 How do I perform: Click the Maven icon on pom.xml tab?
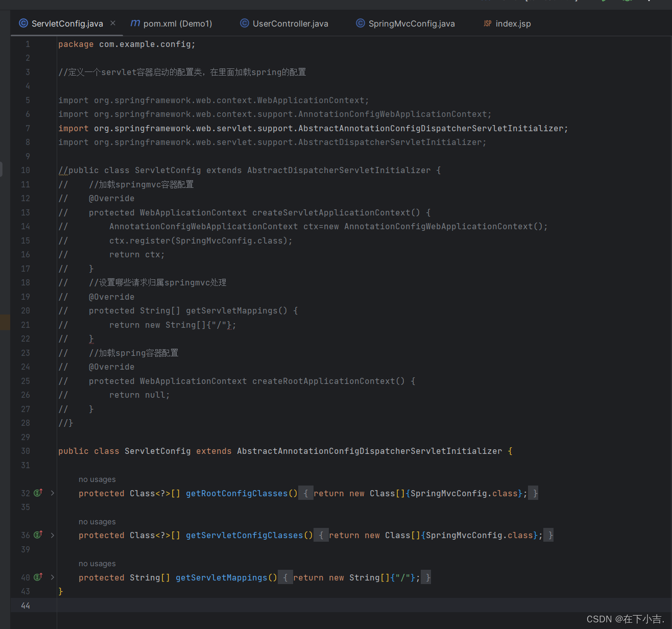[x=135, y=23]
